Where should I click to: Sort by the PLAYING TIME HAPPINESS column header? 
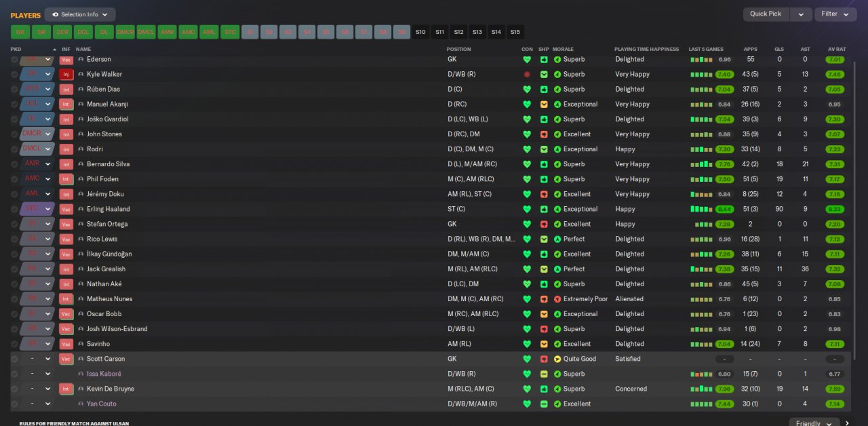click(x=646, y=50)
